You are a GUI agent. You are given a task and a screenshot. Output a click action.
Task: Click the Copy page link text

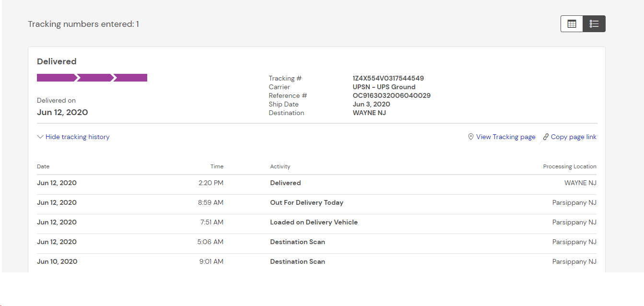[574, 137]
